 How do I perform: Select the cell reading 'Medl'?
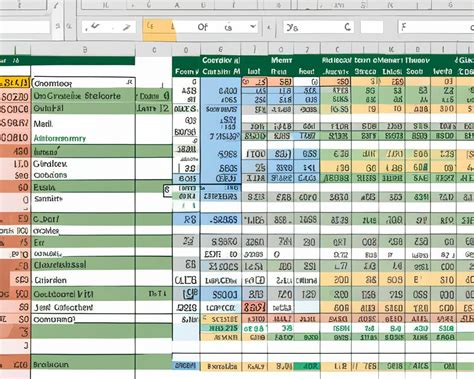coord(83,124)
